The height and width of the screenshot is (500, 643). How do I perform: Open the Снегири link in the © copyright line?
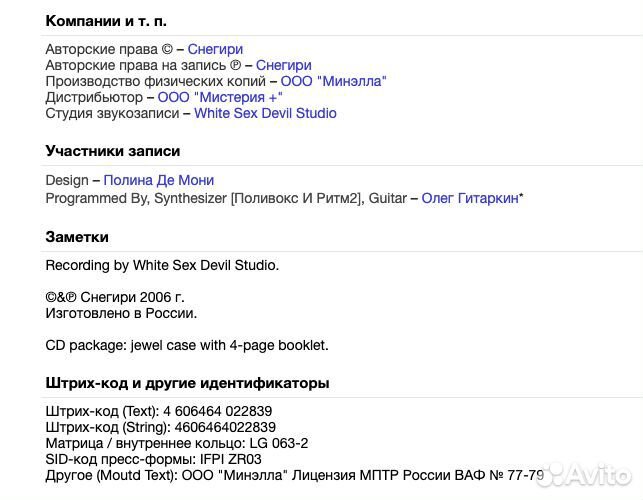[215, 49]
